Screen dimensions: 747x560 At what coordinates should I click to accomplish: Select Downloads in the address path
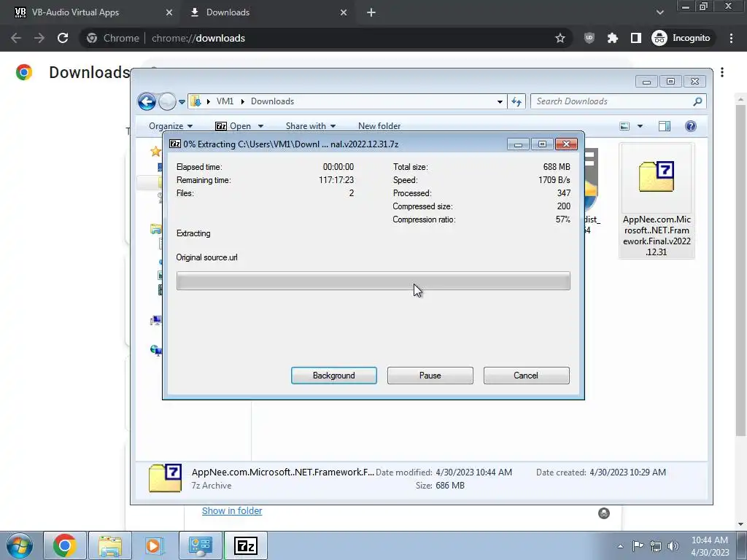coord(273,101)
